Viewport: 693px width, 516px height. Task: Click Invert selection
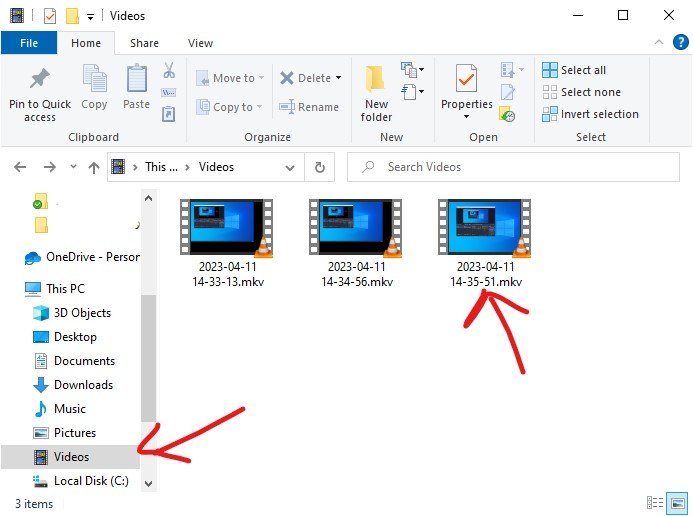pyautogui.click(x=590, y=114)
